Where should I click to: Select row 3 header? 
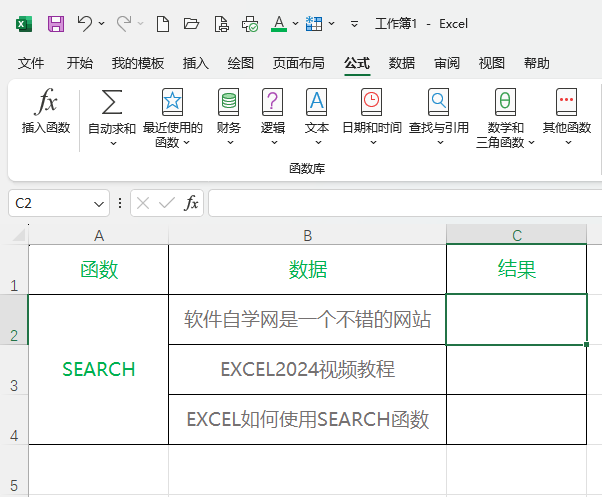pyautogui.click(x=14, y=370)
